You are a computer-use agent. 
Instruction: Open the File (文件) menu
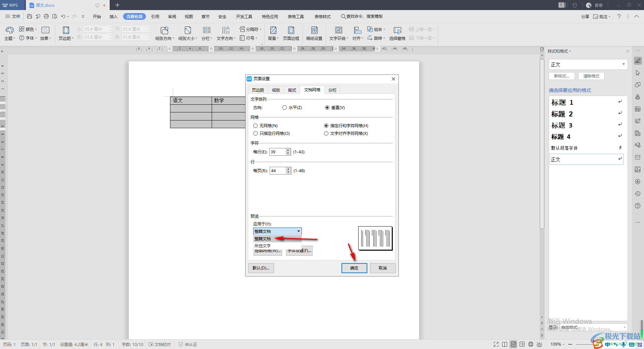[x=13, y=16]
